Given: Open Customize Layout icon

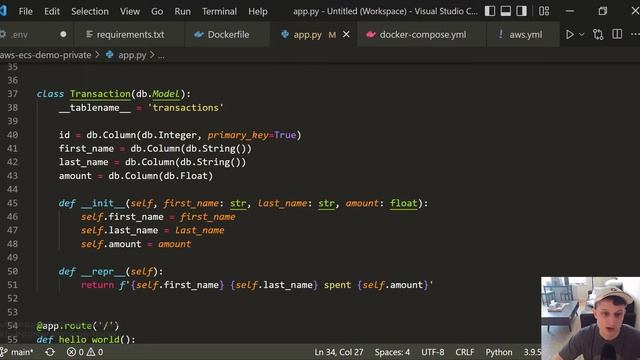Looking at the screenshot, I should (544, 11).
